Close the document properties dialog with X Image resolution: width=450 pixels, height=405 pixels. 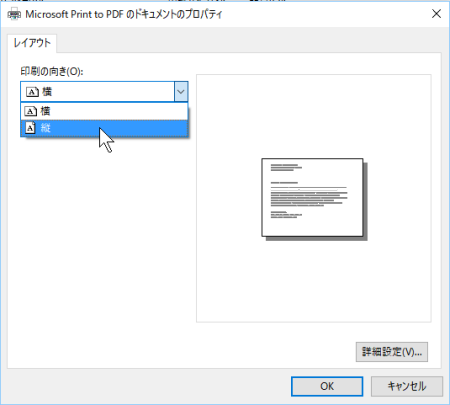click(x=436, y=14)
